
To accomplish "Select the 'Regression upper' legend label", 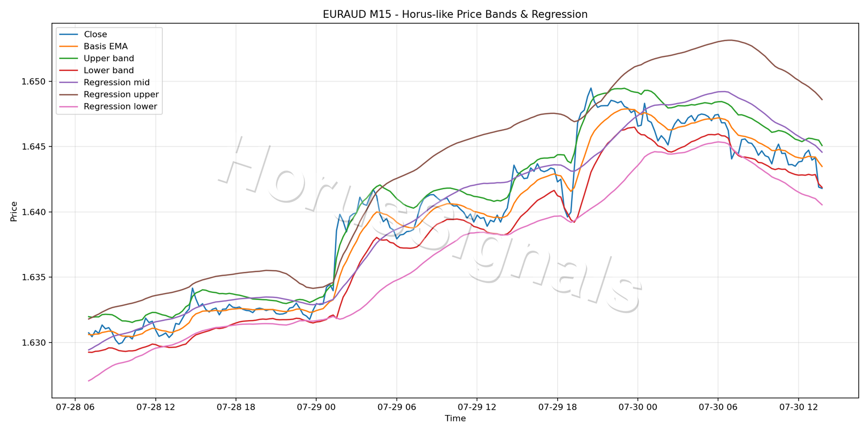I will 121,94.
